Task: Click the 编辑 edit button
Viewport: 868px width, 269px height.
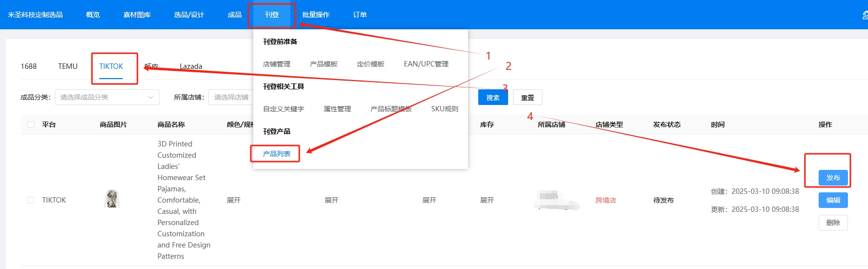Action: tap(833, 200)
